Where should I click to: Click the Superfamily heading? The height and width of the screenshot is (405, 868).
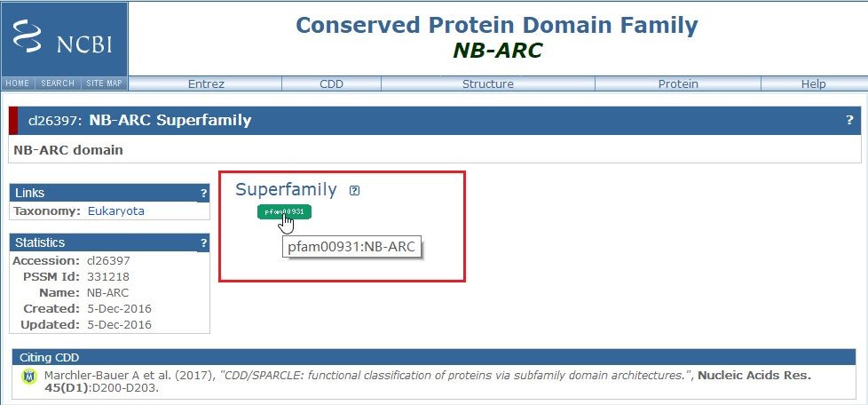[x=286, y=189]
